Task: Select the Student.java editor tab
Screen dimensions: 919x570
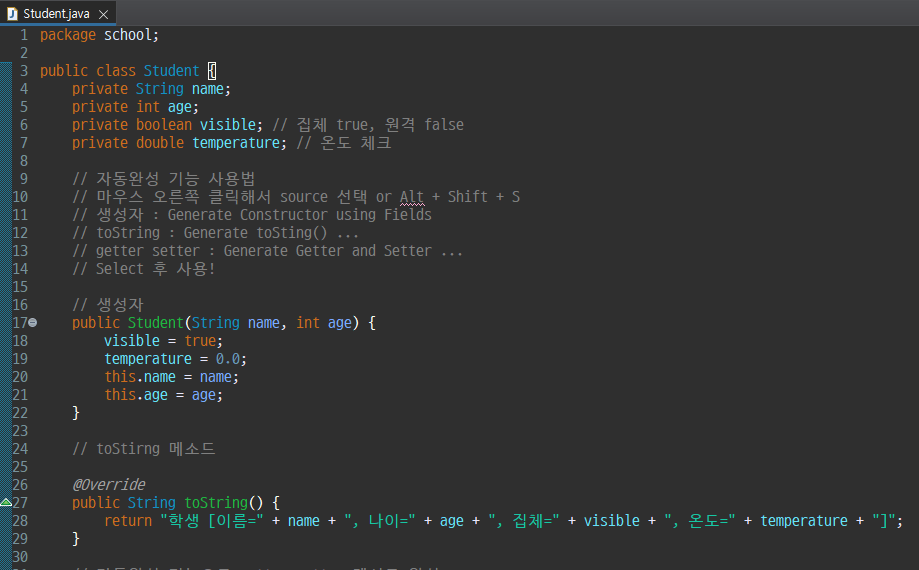Action: [57, 13]
